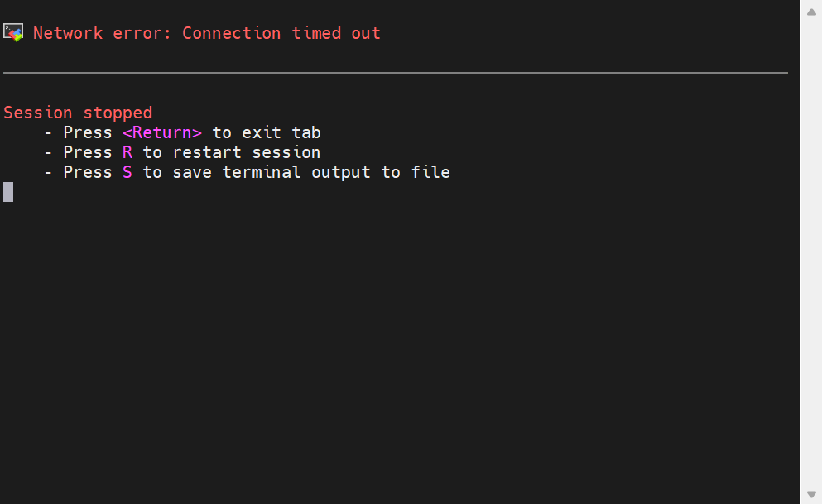Click the vertical scrollbar track
Screen dimensions: 822x504
(x=811, y=252)
